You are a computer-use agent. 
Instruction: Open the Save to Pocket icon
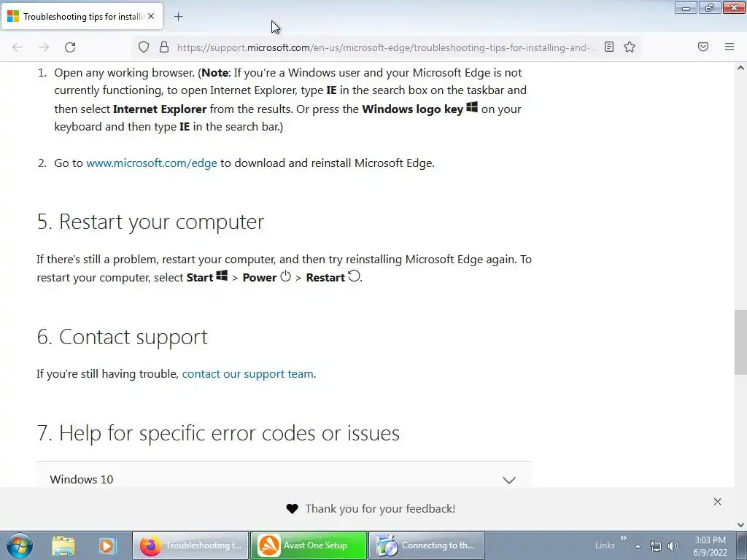[x=703, y=47]
